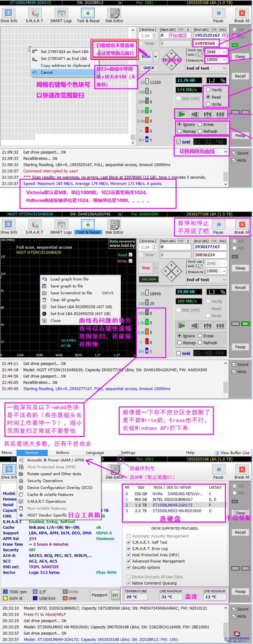Open Disk Editor in bottom Drive Info window
The image size is (253, 644).
115,472
